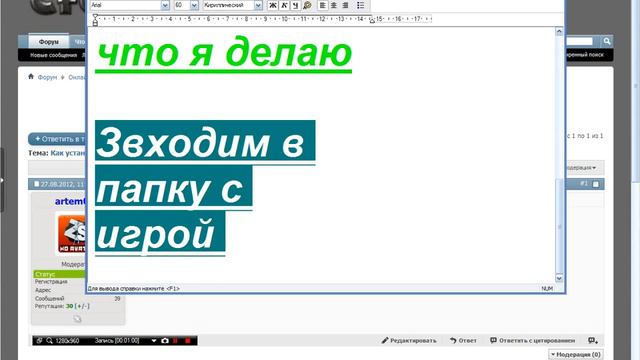Align WordPad text to the left
The width and height of the screenshot is (640, 360).
point(322,5)
